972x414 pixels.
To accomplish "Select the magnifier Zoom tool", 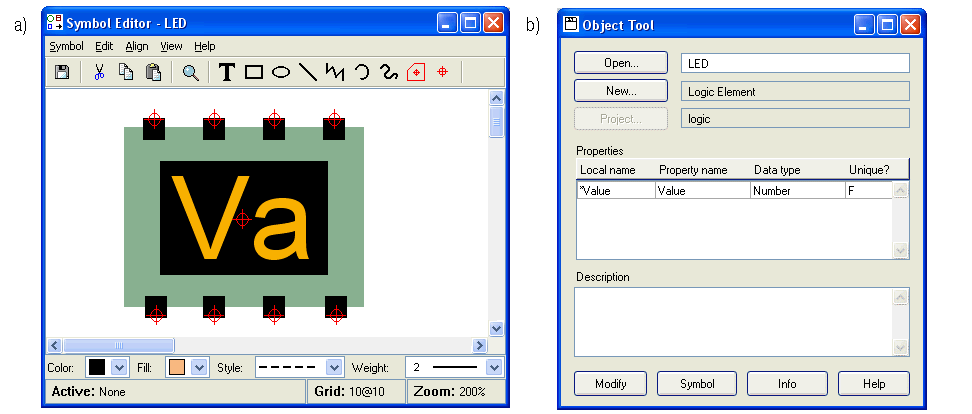I will click(x=190, y=72).
